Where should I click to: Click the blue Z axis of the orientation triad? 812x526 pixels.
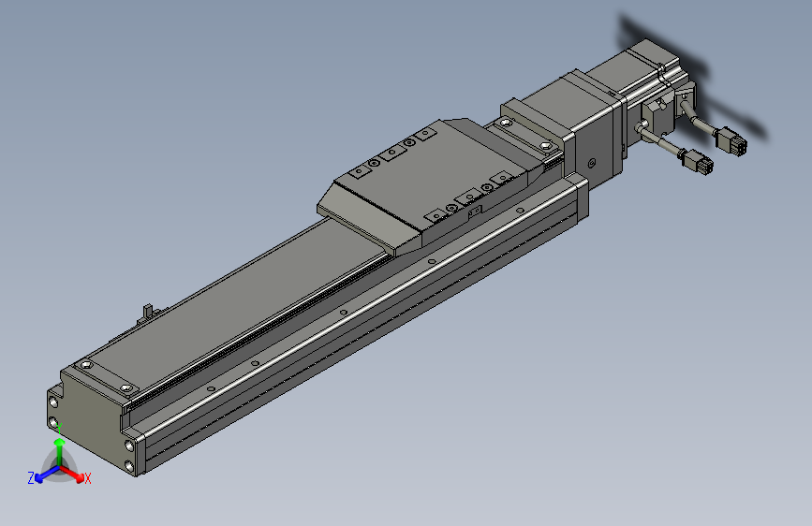click(47, 475)
